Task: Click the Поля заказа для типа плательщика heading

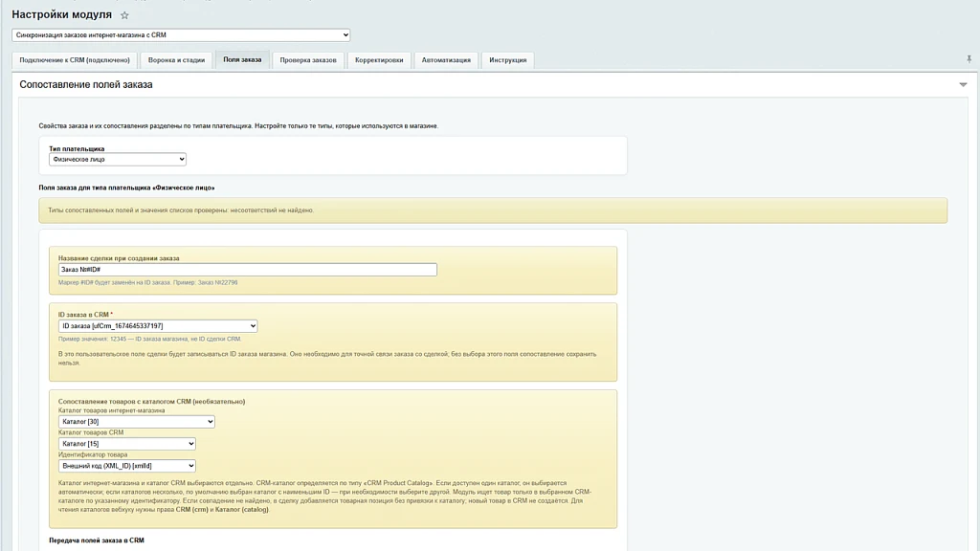Action: coord(126,187)
